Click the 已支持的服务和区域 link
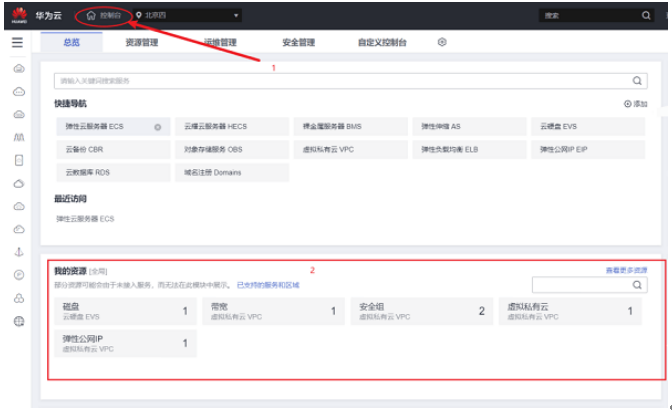Screen dimensions: 672x418 [268, 285]
